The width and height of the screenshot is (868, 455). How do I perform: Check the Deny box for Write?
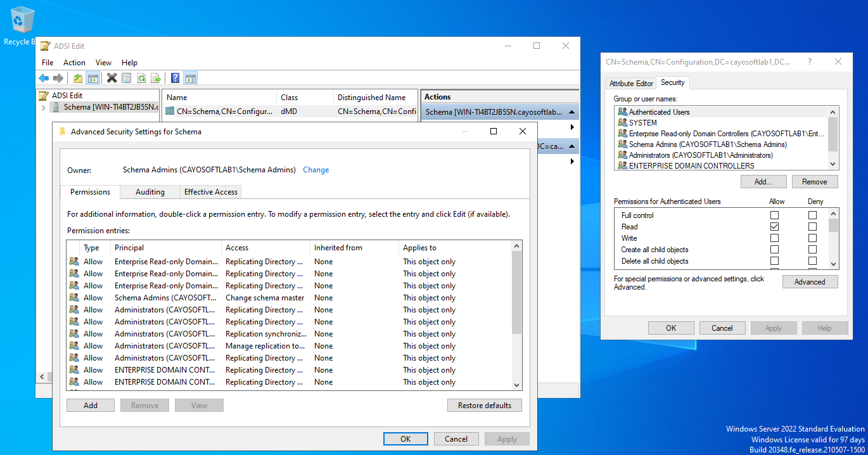pos(812,238)
